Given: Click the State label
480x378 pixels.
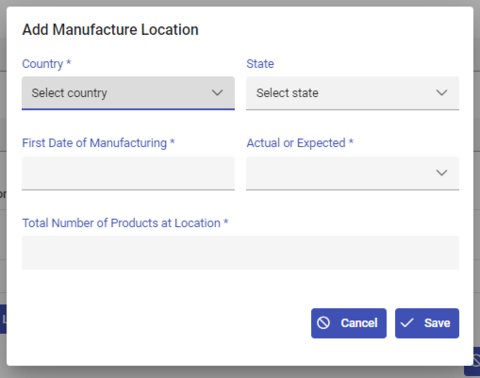Looking at the screenshot, I should coord(260,64).
